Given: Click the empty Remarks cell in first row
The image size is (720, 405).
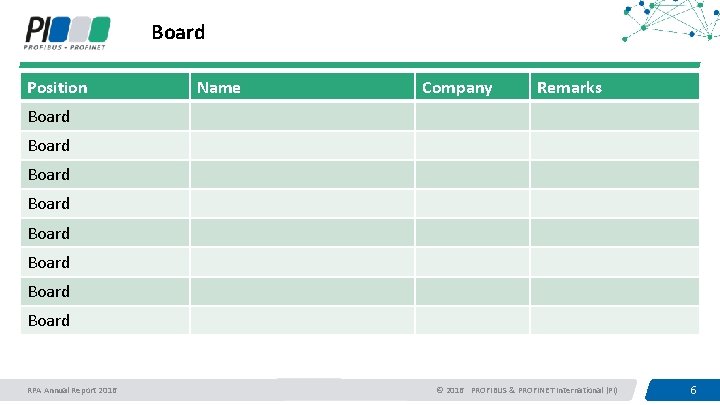Looking at the screenshot, I should [614, 117].
